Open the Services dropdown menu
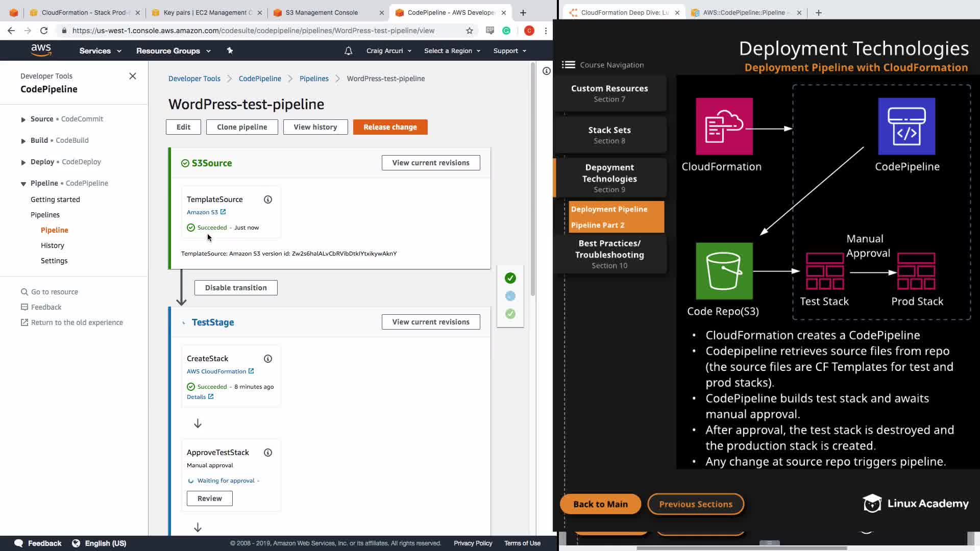The height and width of the screenshot is (551, 980). 100,51
